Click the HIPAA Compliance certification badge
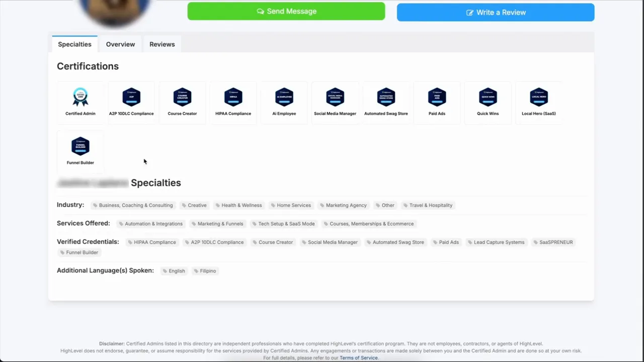Viewport: 644px width, 362px height. (x=233, y=97)
